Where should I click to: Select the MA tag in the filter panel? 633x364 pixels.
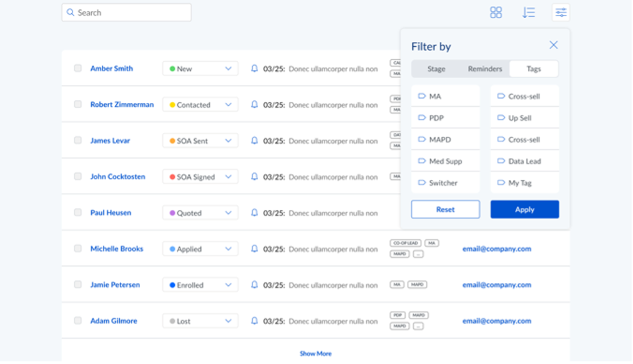tap(445, 96)
